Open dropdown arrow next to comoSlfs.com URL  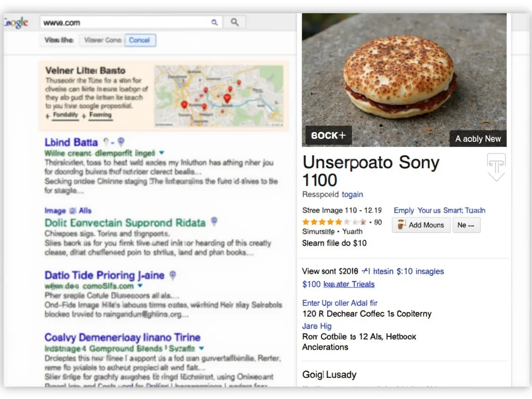140,286
